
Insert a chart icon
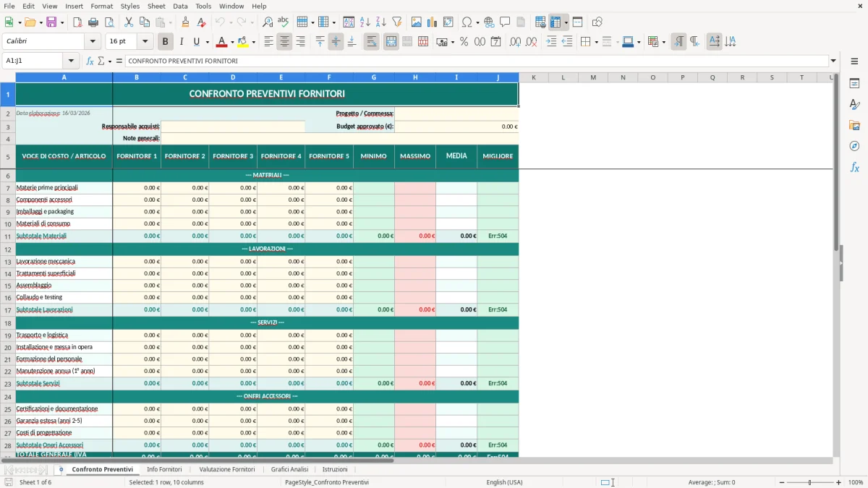coord(433,22)
